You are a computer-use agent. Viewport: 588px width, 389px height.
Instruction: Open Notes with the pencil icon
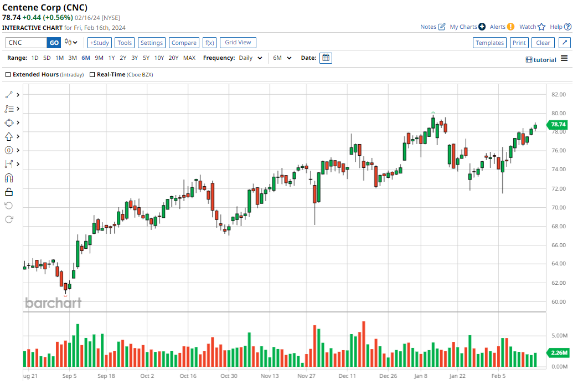coord(442,27)
